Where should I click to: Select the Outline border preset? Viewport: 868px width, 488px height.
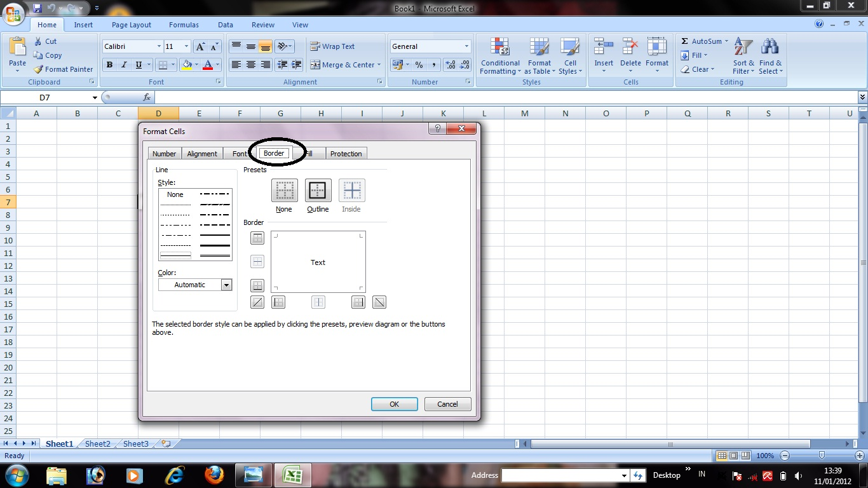click(x=318, y=190)
